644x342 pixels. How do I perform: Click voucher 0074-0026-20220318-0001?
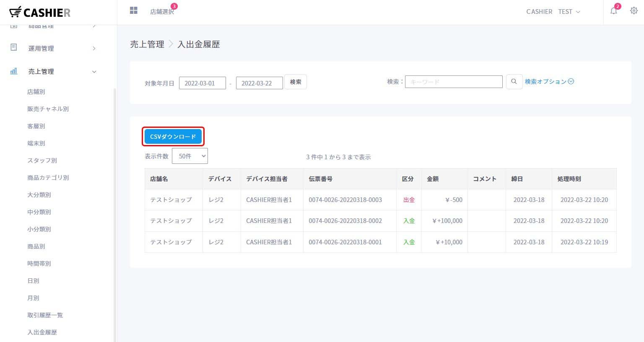click(345, 242)
